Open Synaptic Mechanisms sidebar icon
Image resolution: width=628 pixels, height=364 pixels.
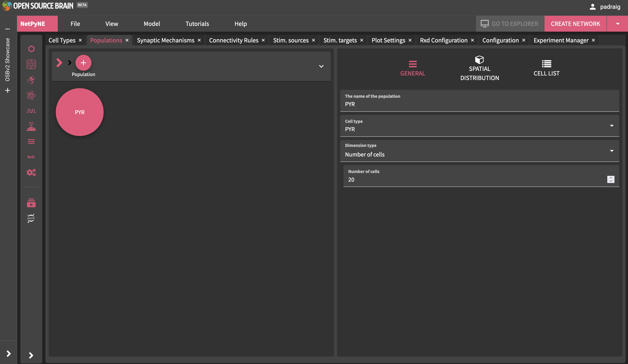point(31,80)
